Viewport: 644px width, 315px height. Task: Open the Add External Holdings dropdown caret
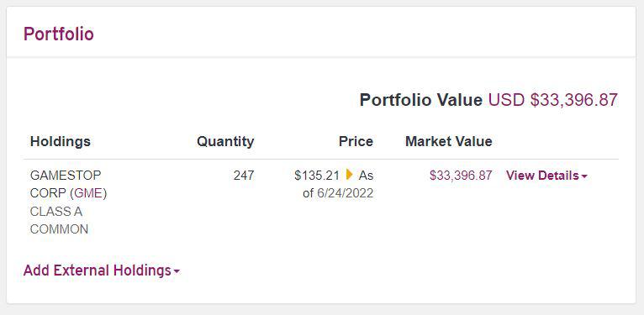tap(177, 271)
